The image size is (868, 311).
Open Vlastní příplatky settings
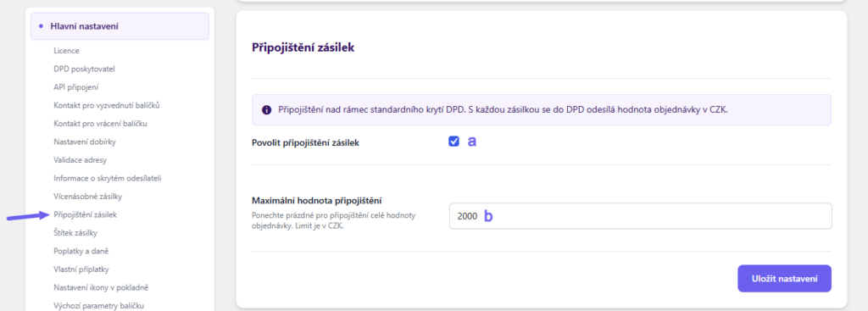pyautogui.click(x=81, y=269)
